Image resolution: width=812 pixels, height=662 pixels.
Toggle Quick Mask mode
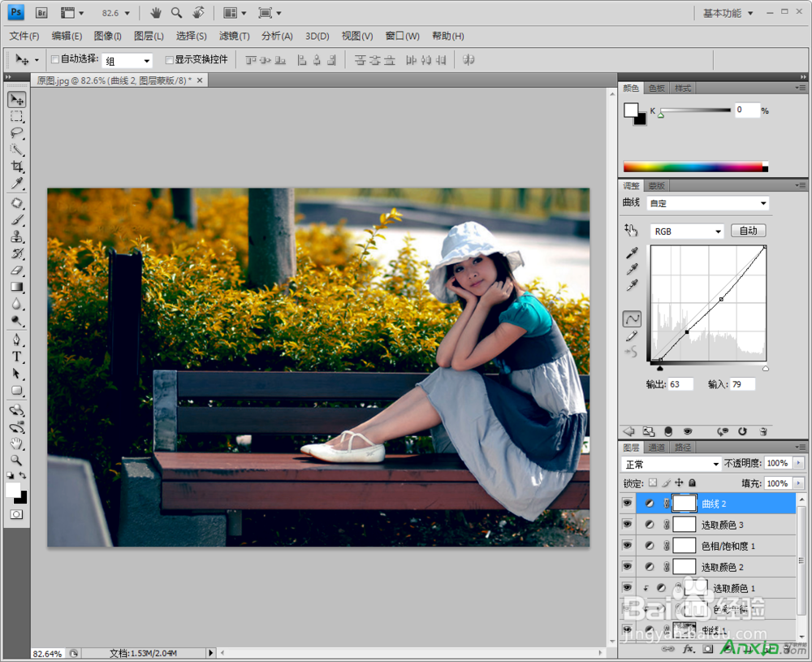coord(16,514)
